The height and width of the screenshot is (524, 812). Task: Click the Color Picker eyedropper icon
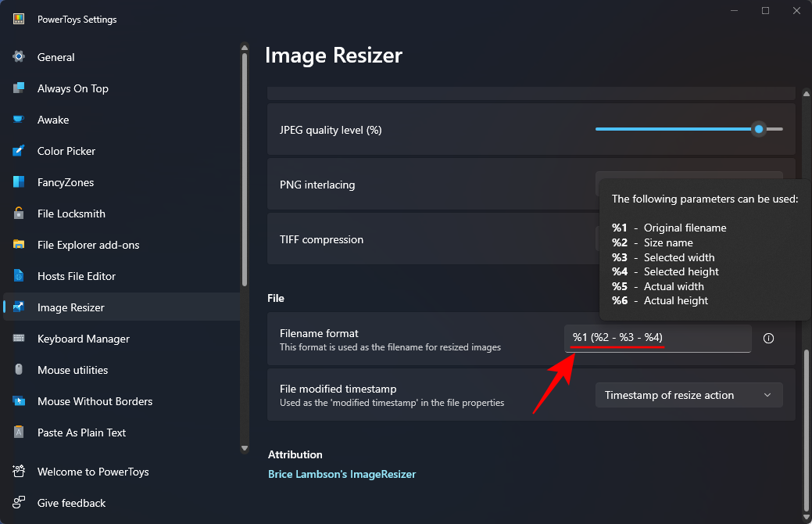coord(19,151)
